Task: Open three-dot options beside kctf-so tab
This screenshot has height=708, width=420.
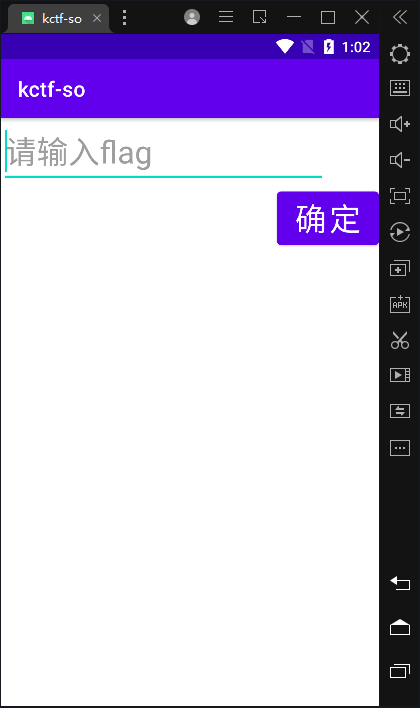Action: (124, 18)
